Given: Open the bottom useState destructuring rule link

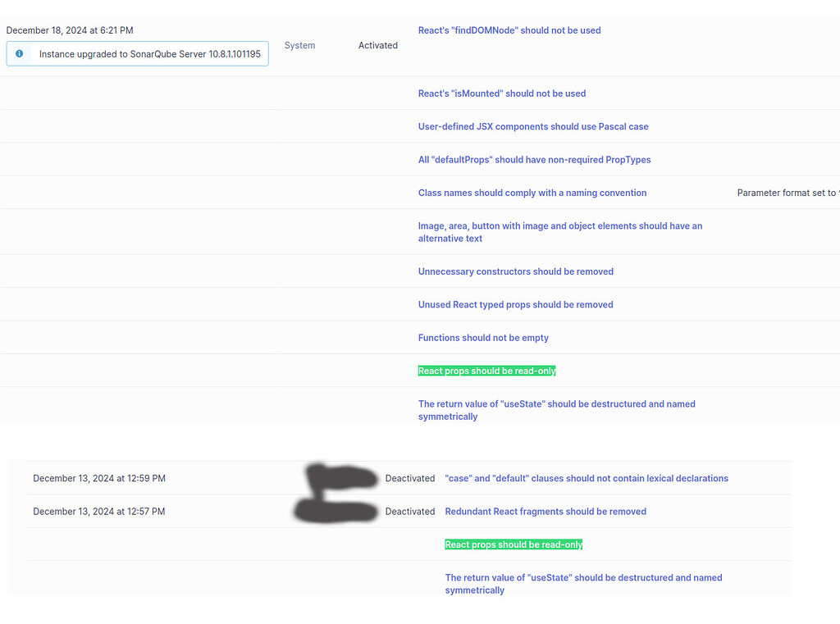Looking at the screenshot, I should coord(582,584).
